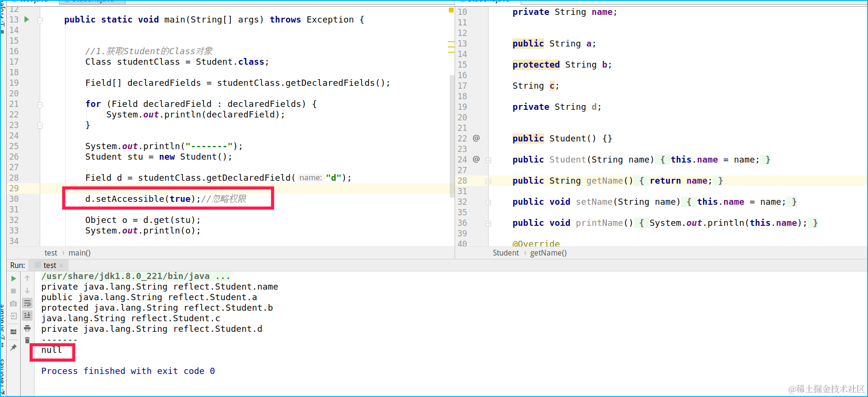Screen dimensions: 868x397
Task: Click the Stop process icon in Run panel
Action: [13, 291]
